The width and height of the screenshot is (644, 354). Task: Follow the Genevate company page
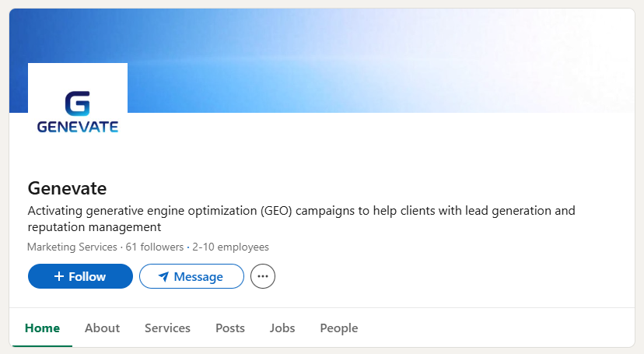point(80,276)
